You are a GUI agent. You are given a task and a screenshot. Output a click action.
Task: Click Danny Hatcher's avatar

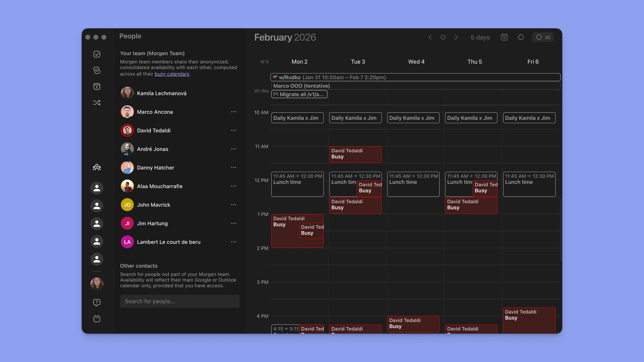127,168
